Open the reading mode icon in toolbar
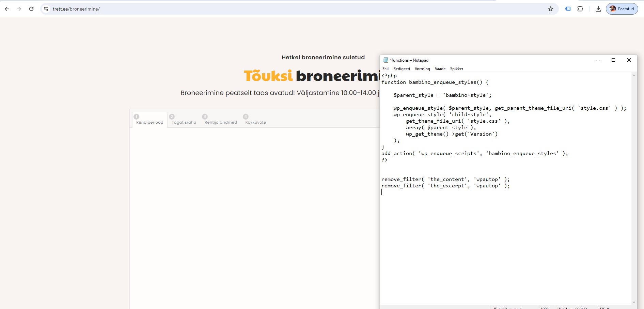 pos(568,9)
